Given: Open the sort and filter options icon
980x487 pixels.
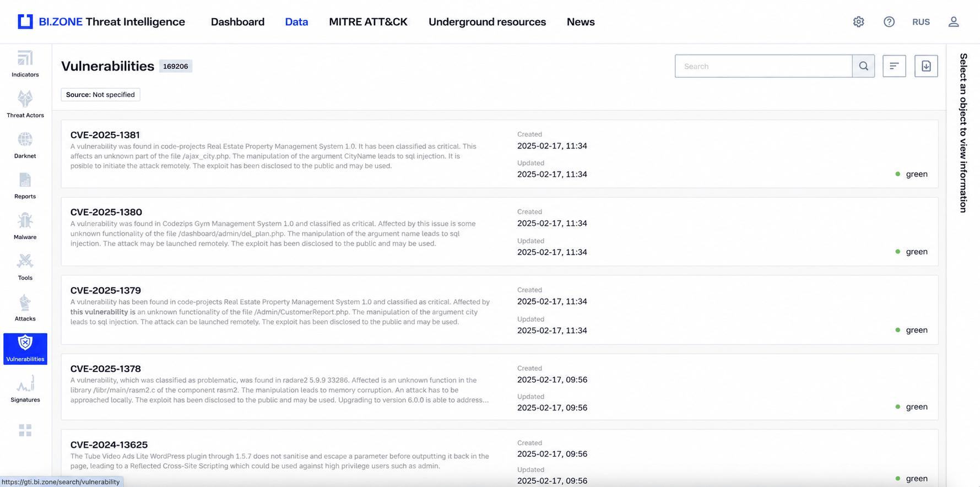Looking at the screenshot, I should tap(894, 66).
